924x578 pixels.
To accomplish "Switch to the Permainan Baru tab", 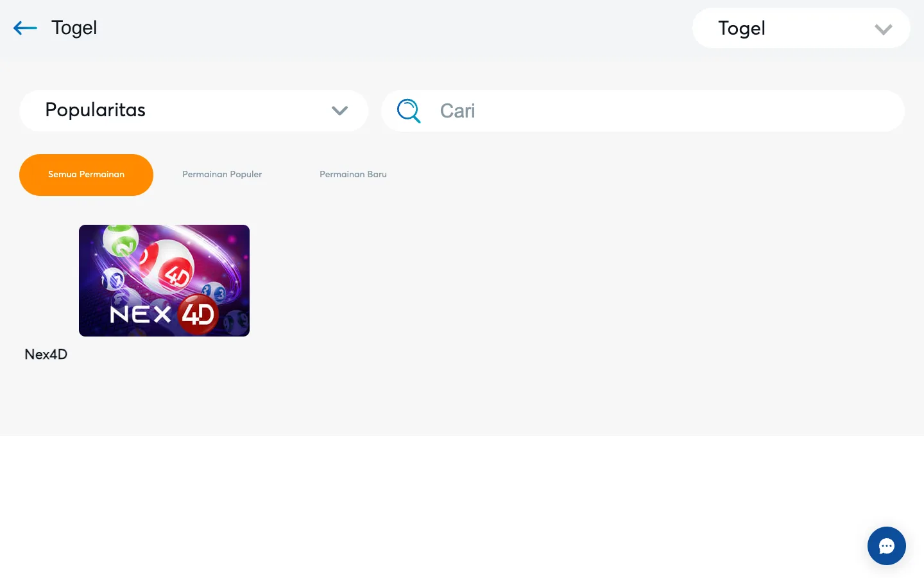I will pyautogui.click(x=353, y=175).
